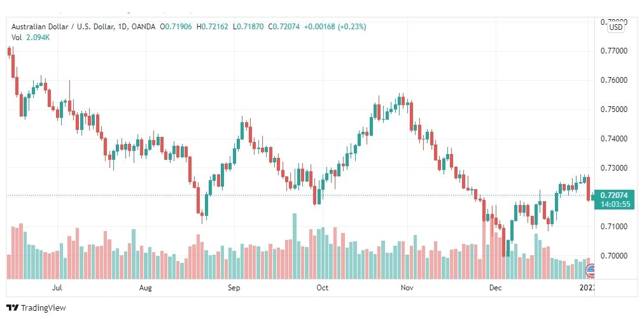Click the current price label 0.72074
The width and height of the screenshot is (644, 319).
pyautogui.click(x=613, y=195)
